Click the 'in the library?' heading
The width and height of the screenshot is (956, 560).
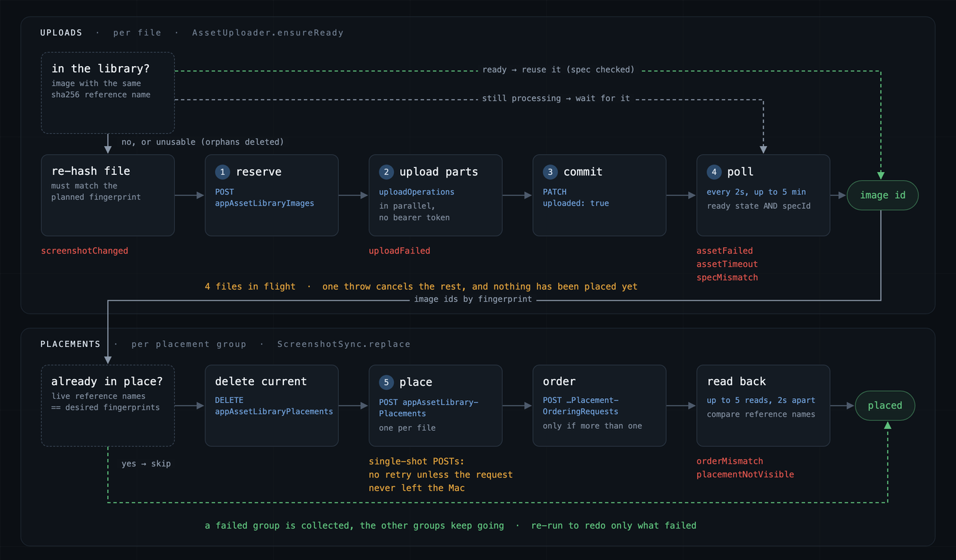pyautogui.click(x=100, y=69)
